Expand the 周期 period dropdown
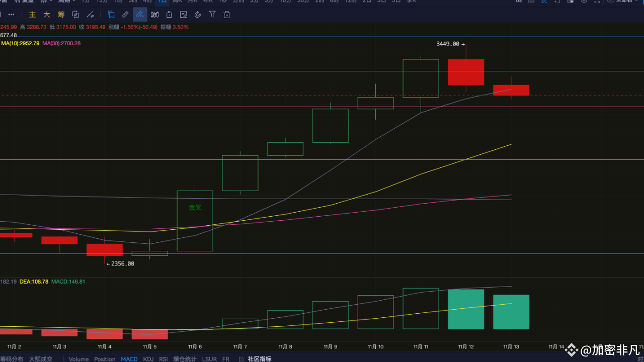This screenshot has width=644, height=362. pos(68,2)
